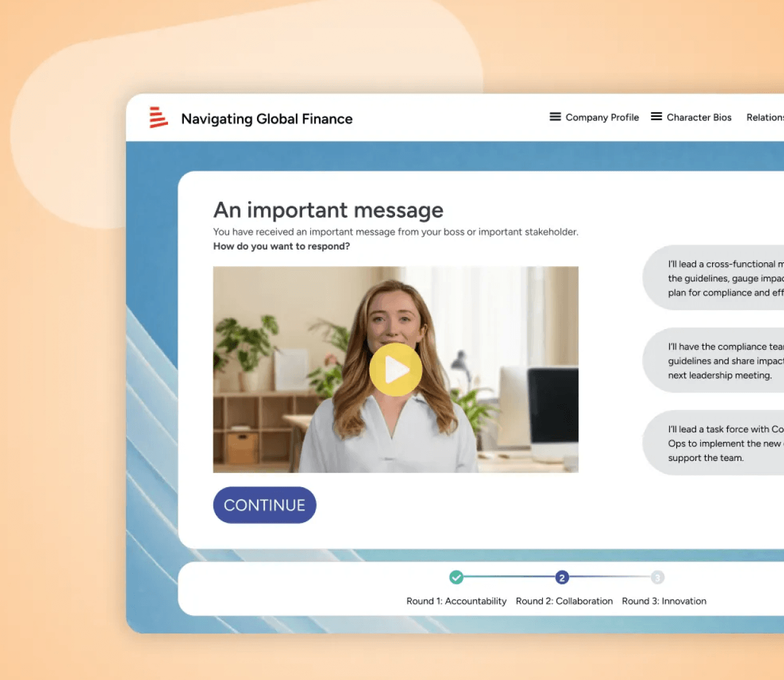Click the video thumbnail of the woman
Viewport: 784px width, 680px height.
pos(396,369)
